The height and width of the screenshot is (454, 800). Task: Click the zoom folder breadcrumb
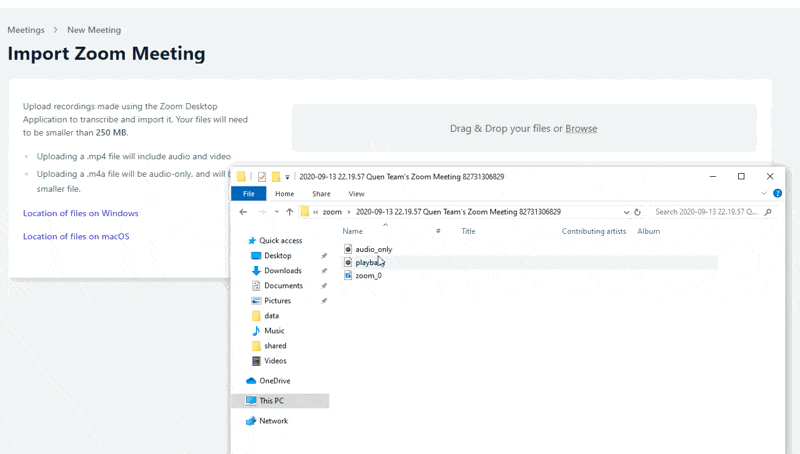pyautogui.click(x=332, y=212)
